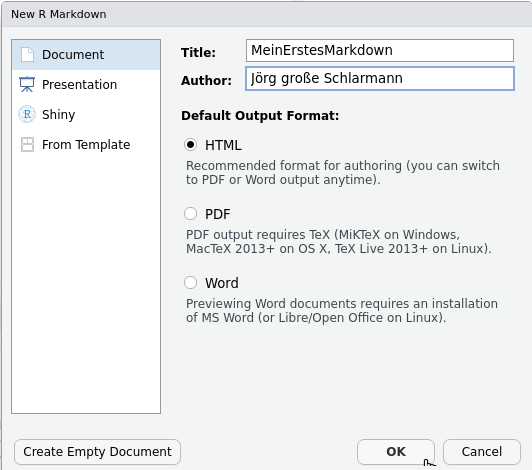
Task: Click the From Template layout icon
Action: (x=27, y=145)
